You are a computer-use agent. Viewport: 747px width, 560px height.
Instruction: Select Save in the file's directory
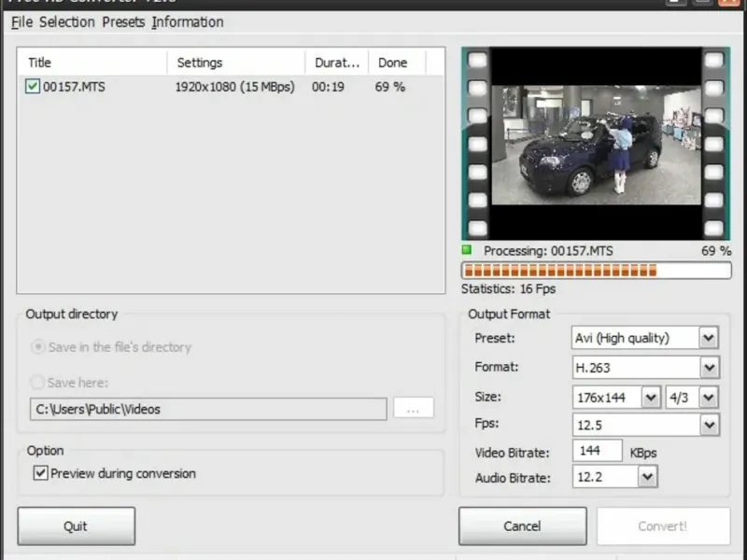pos(37,346)
